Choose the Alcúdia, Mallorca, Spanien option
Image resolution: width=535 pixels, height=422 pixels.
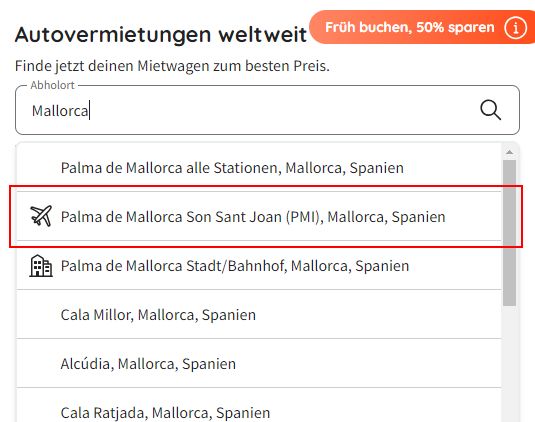pos(259,363)
